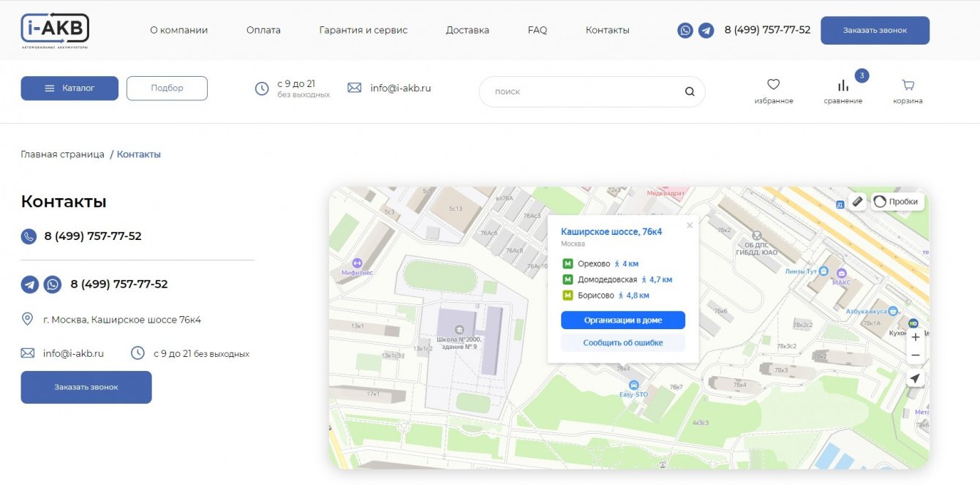This screenshot has height=485, width=980.
Task: Click Заказать звонок button in header
Action: pyautogui.click(x=875, y=31)
